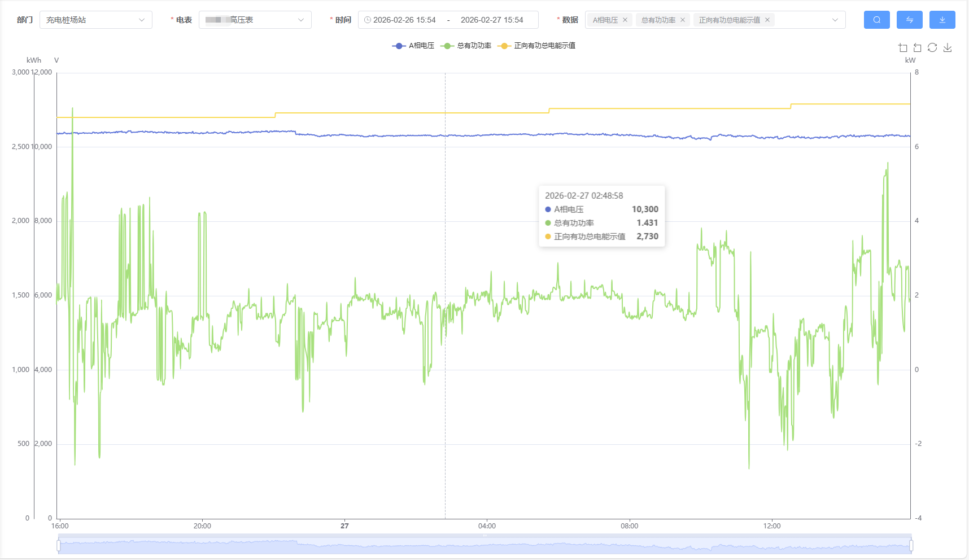Click the blue swap arrows button
Image resolution: width=969 pixels, height=560 pixels.
click(x=909, y=20)
